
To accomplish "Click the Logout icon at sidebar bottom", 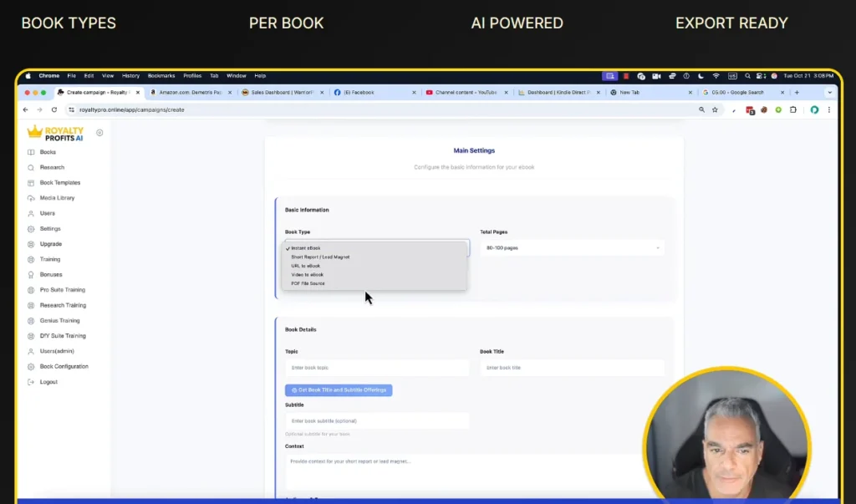I will pos(30,382).
